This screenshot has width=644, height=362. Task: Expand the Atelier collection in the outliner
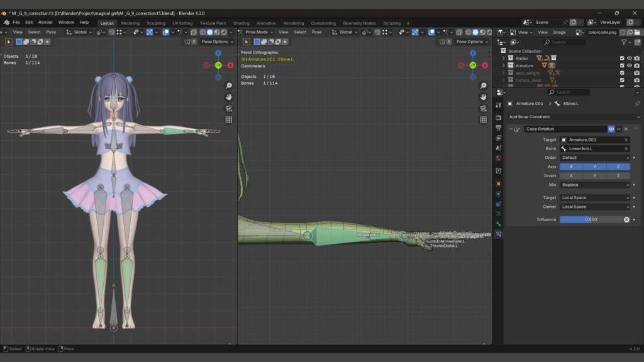(504, 58)
